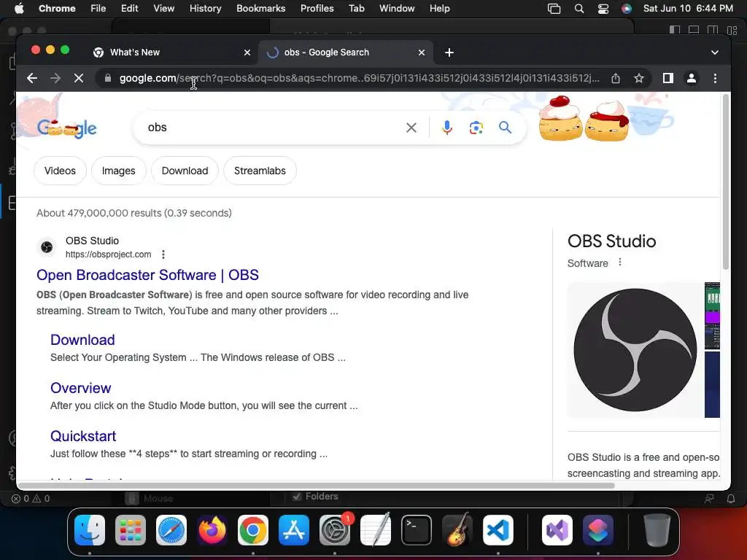Image resolution: width=747 pixels, height=560 pixels.
Task: Click the large OBS logo image
Action: click(635, 350)
